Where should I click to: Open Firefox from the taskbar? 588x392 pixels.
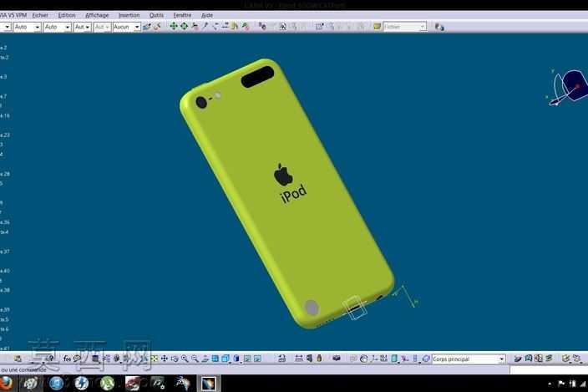6,384
